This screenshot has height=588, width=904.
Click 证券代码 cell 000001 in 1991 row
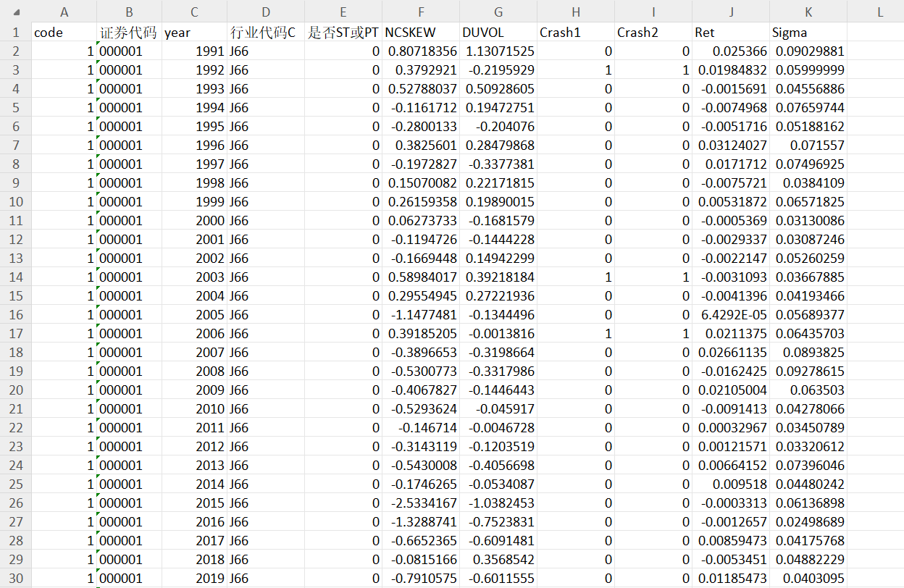pos(129,51)
